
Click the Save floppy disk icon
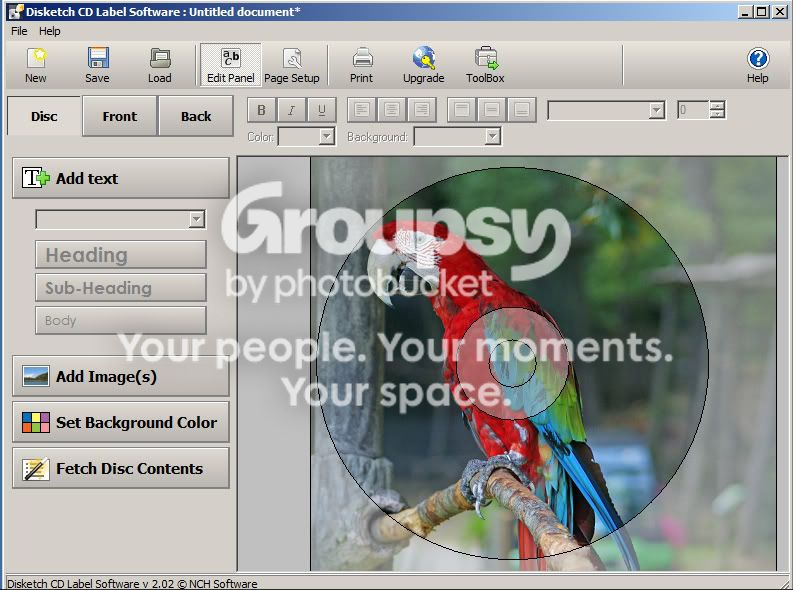tap(98, 65)
